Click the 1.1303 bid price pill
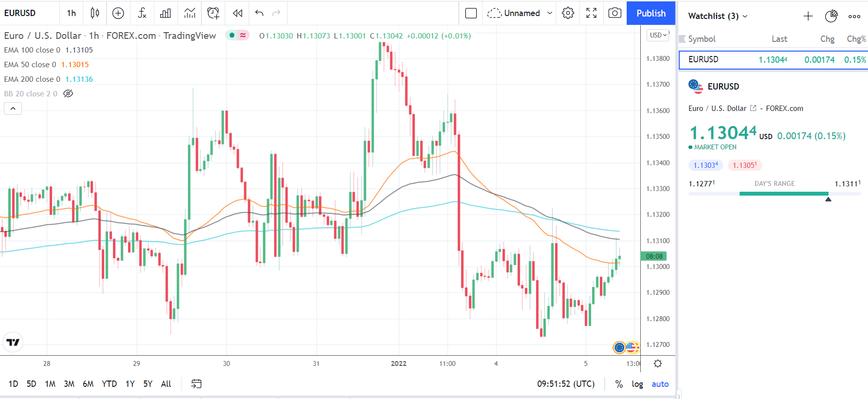 [705, 165]
